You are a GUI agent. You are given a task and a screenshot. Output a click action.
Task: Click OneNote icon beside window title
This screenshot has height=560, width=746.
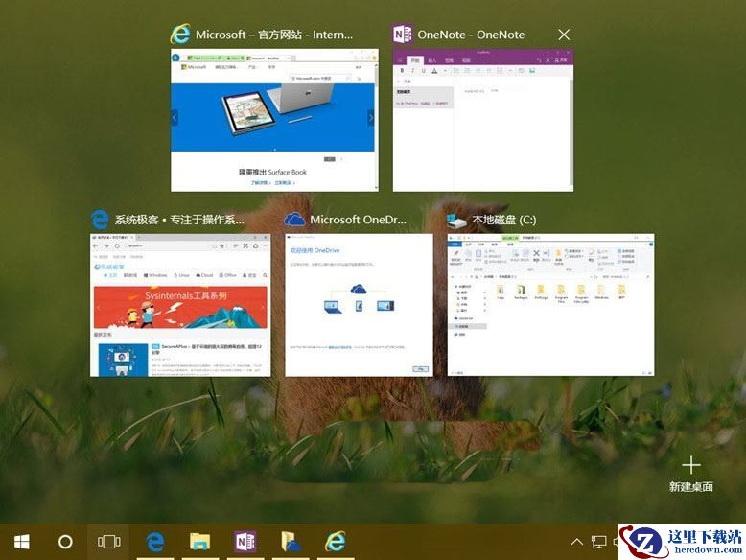coord(403,35)
